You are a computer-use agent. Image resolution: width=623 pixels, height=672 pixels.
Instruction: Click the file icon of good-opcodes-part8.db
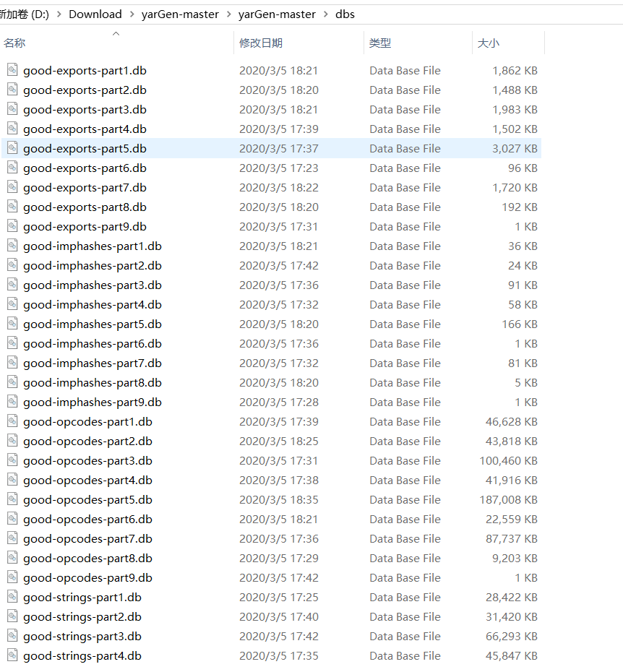click(12, 558)
